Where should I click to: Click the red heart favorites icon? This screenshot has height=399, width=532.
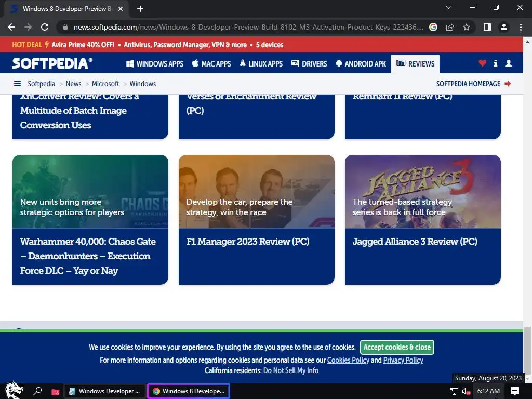point(482,63)
